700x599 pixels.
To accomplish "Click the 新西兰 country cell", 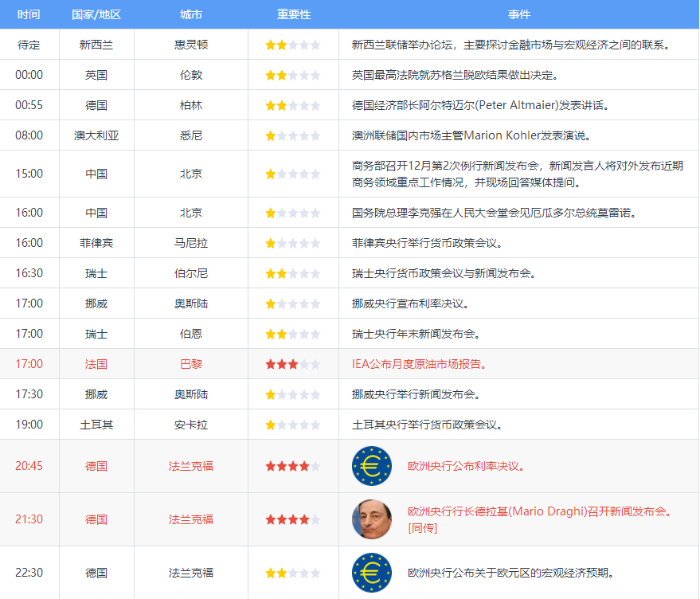I will pyautogui.click(x=96, y=45).
